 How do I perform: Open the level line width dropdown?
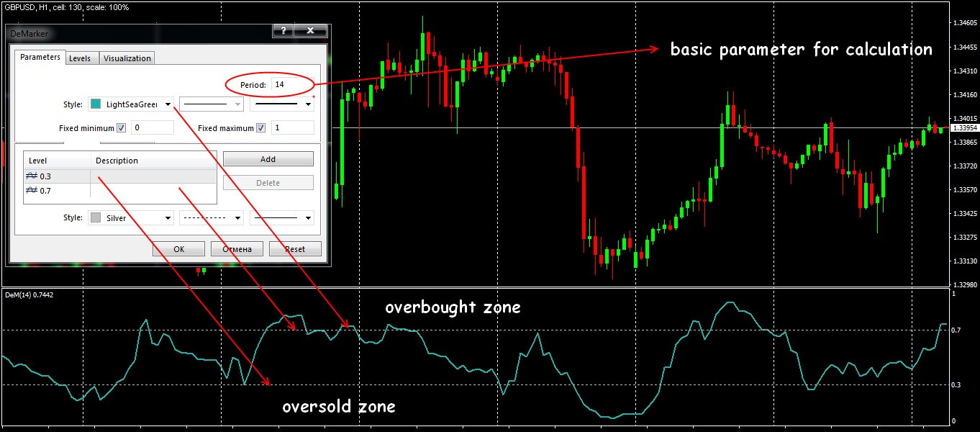[282, 217]
